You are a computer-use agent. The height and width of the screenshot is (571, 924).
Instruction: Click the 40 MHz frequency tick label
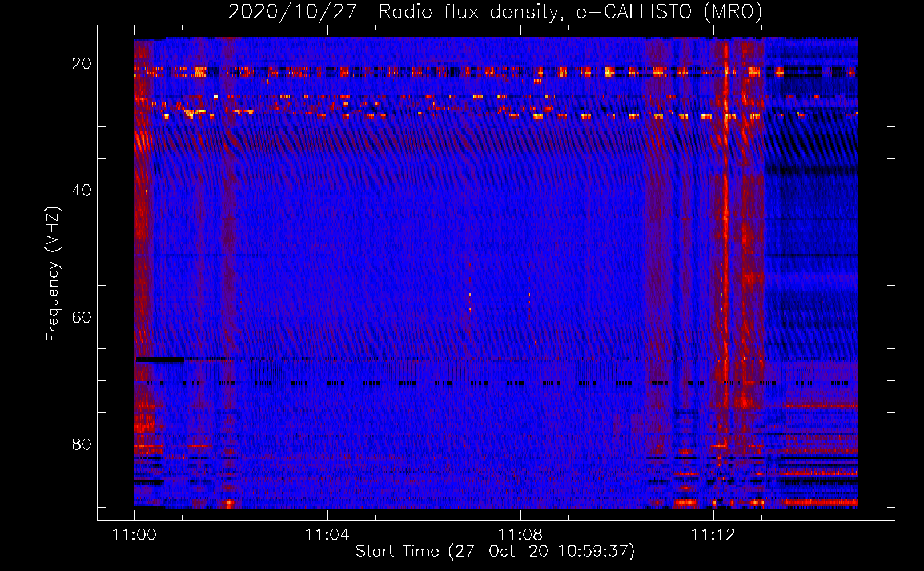click(x=82, y=190)
